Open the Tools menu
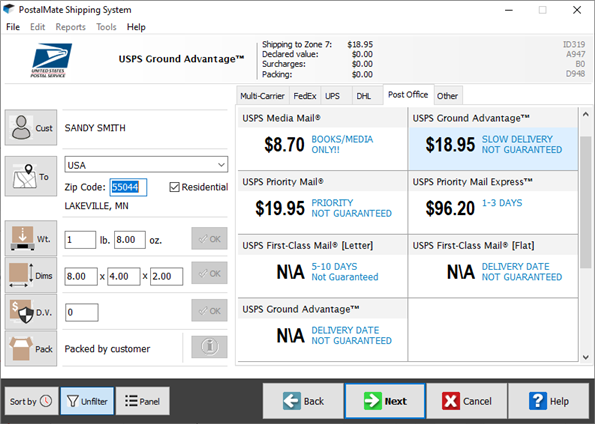This screenshot has height=424, width=595. pyautogui.click(x=106, y=27)
